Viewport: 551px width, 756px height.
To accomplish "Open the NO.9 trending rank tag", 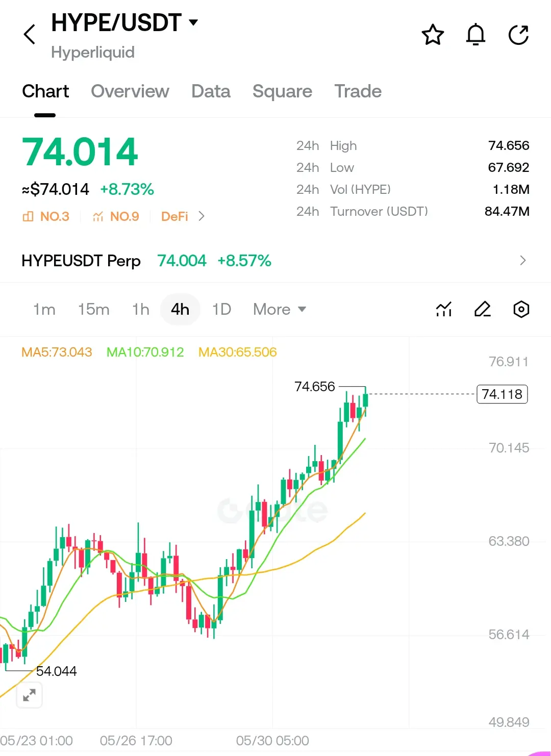I will tap(116, 216).
